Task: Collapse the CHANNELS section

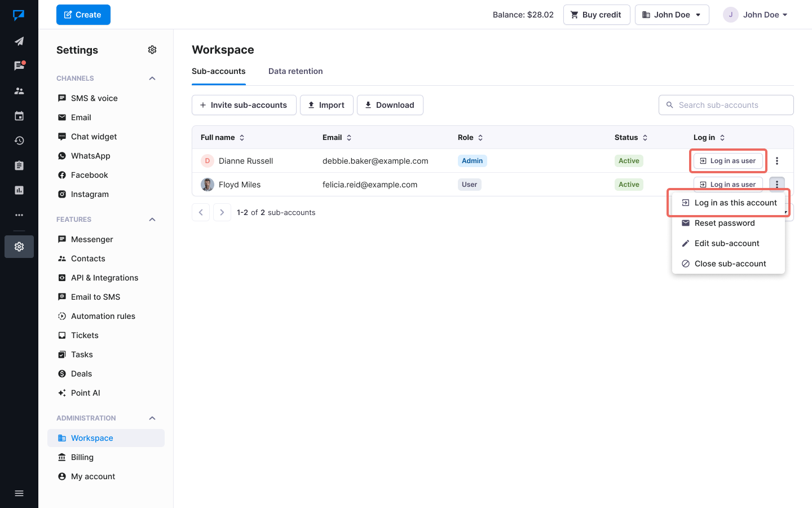Action: [x=152, y=78]
